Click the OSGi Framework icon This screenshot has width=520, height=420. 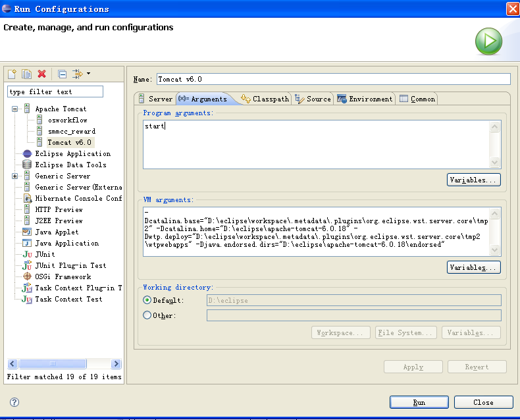pyautogui.click(x=27, y=276)
